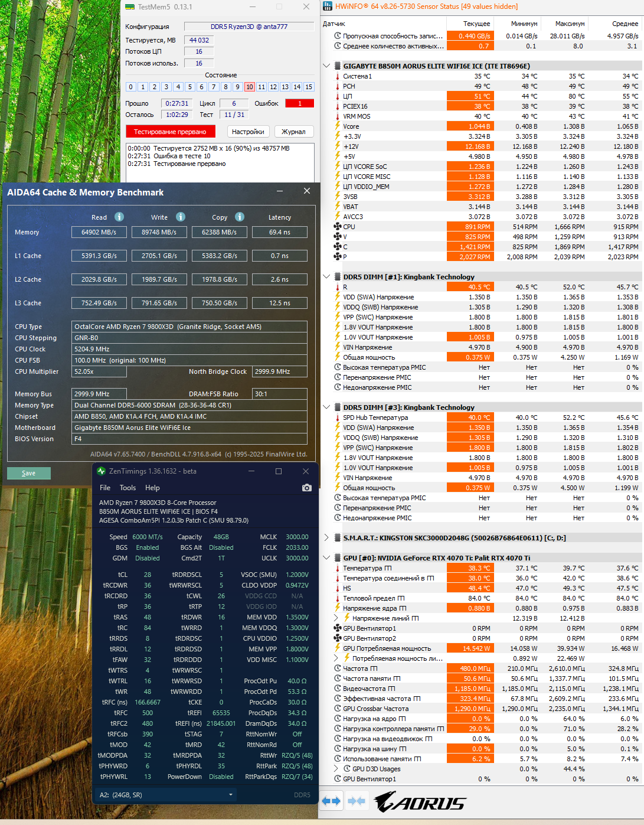
Task: Click the fan icon of the CPU RPM row
Action: 338,227
